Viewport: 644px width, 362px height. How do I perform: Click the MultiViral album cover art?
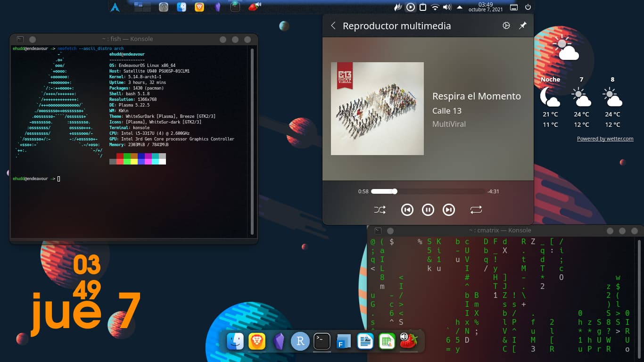(x=377, y=108)
